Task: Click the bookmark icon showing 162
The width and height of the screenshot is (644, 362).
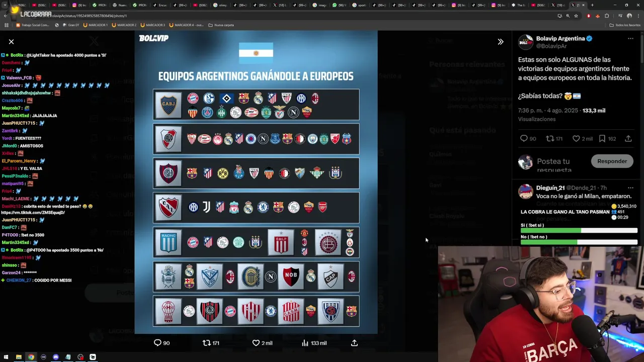Action: pyautogui.click(x=602, y=139)
